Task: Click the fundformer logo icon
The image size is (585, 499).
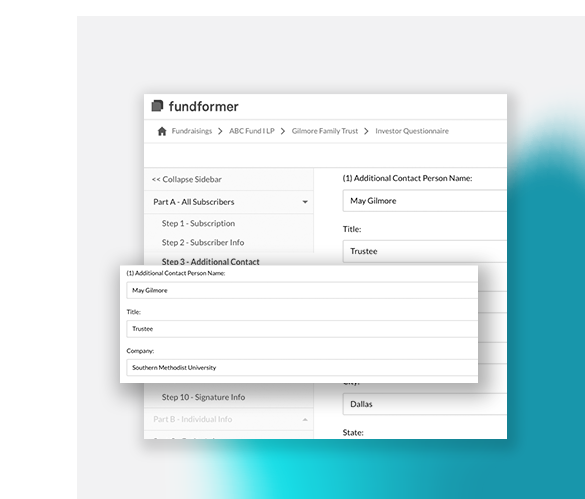Action: pos(157,106)
